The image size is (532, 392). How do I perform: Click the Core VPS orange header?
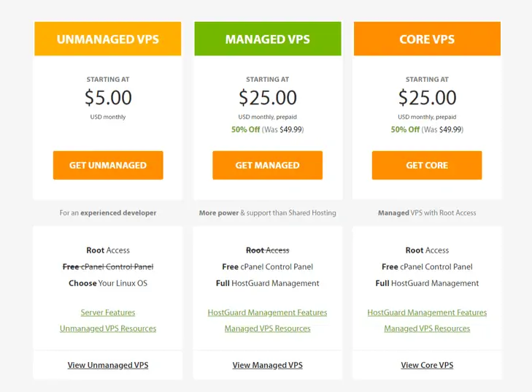click(x=427, y=39)
